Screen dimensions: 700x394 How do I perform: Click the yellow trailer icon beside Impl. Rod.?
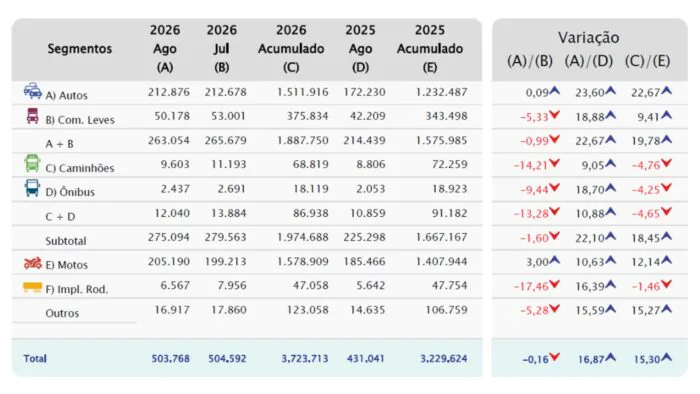pyautogui.click(x=32, y=287)
